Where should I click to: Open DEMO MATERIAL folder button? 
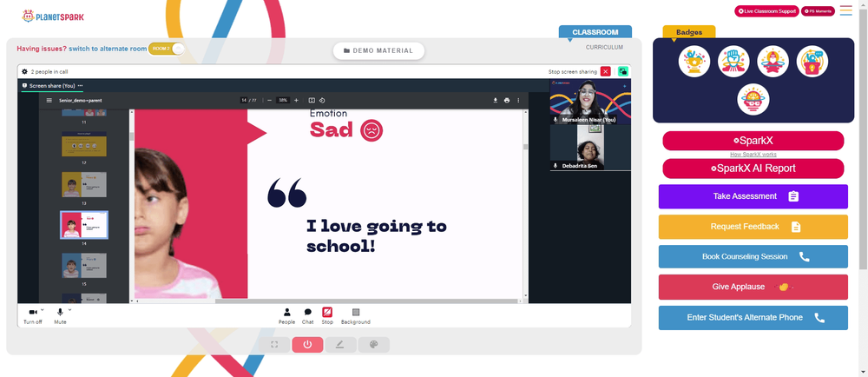(x=378, y=50)
